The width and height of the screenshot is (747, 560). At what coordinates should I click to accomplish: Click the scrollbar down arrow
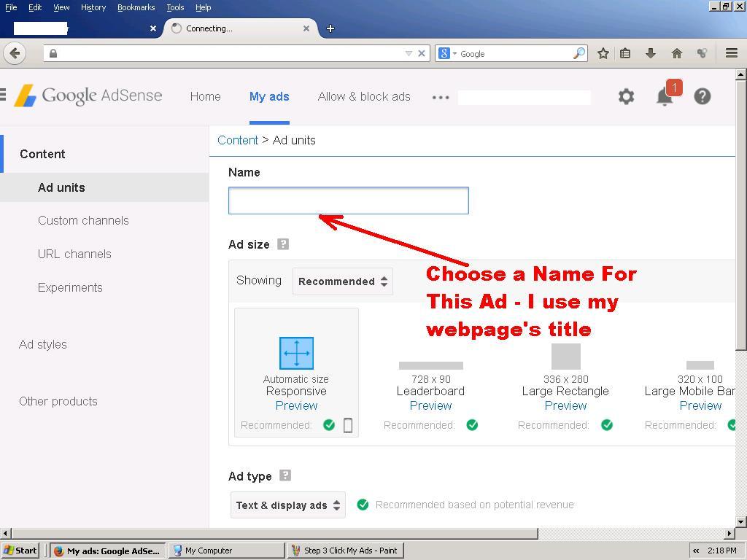741,522
